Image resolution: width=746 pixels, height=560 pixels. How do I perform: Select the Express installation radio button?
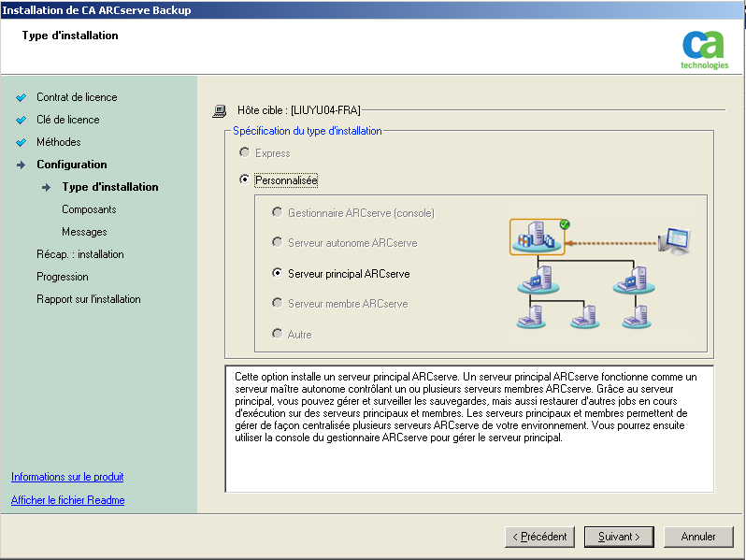click(244, 152)
